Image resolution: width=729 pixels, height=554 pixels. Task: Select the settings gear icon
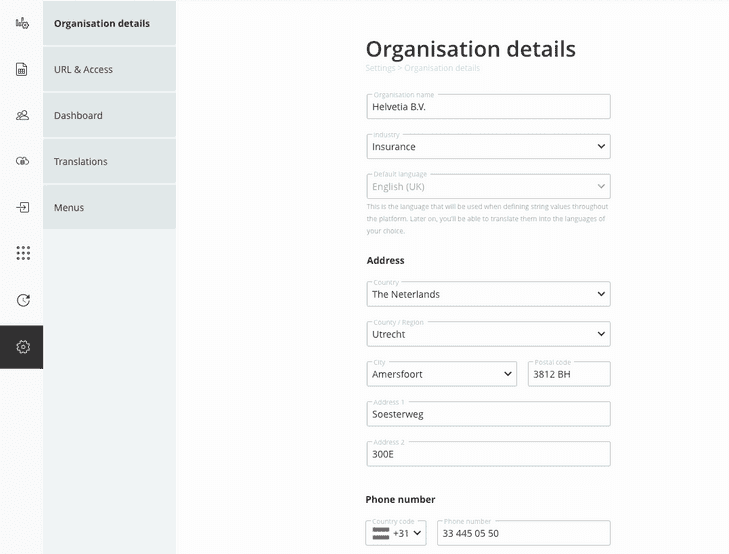22,347
